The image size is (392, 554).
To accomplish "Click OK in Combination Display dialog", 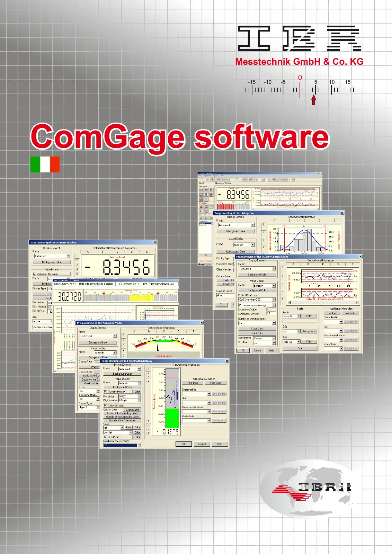I will 184,444.
